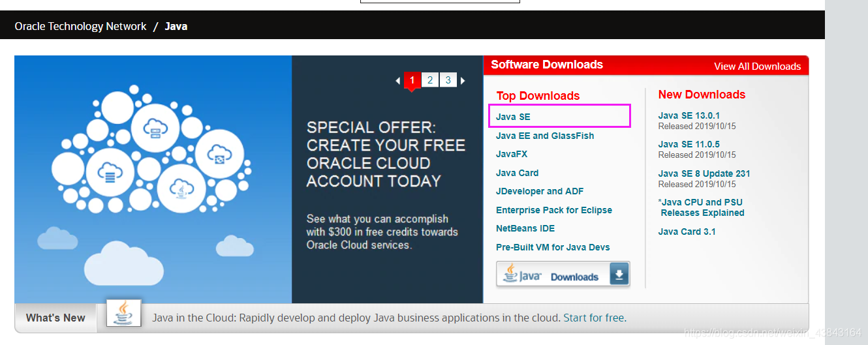
Task: Select carousel slide 2
Action: click(430, 80)
